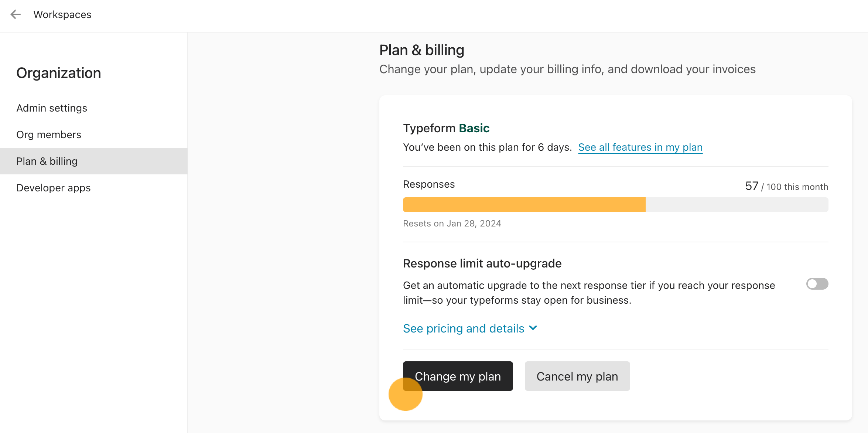Select Plan & billing sidebar item
This screenshot has height=433, width=868.
[47, 161]
